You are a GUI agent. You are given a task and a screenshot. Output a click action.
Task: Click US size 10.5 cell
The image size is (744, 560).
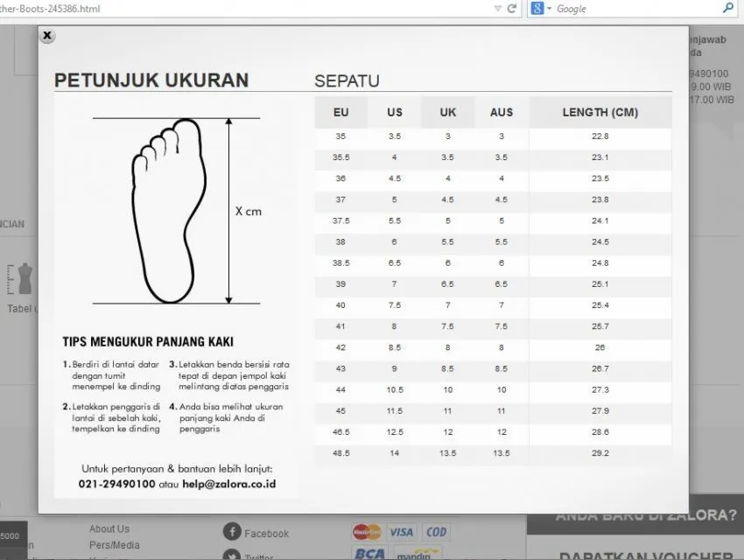click(394, 389)
